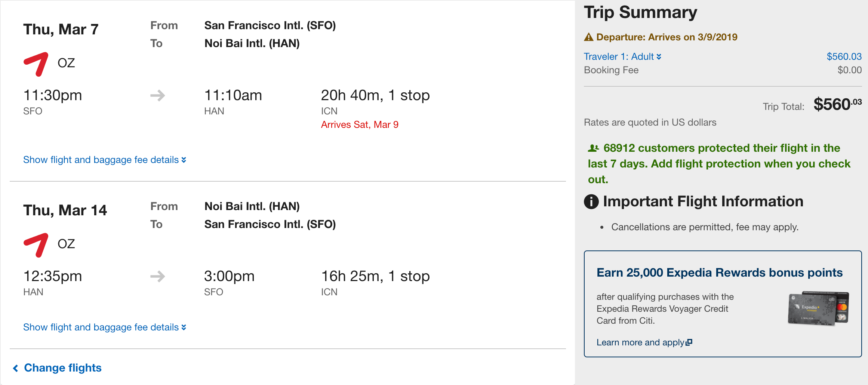Click the Earn 25,000 Expedia Rewards heading

tap(719, 272)
